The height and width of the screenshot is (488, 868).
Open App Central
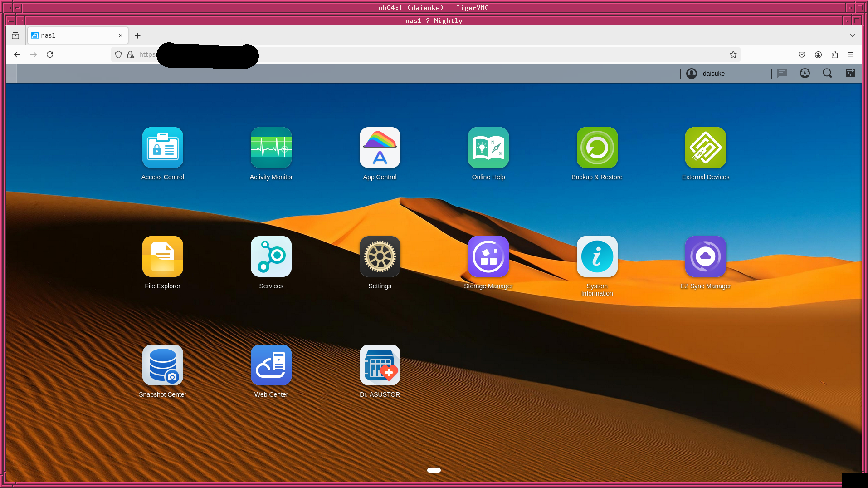point(380,148)
